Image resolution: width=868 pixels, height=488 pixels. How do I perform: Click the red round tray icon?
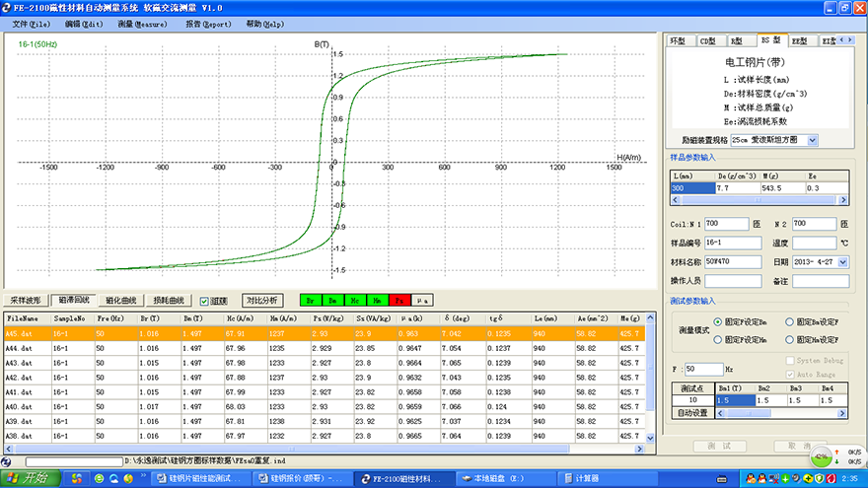click(x=831, y=478)
